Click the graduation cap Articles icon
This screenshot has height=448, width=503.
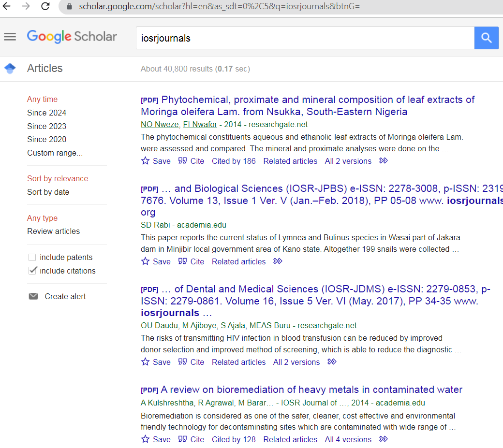[10, 68]
